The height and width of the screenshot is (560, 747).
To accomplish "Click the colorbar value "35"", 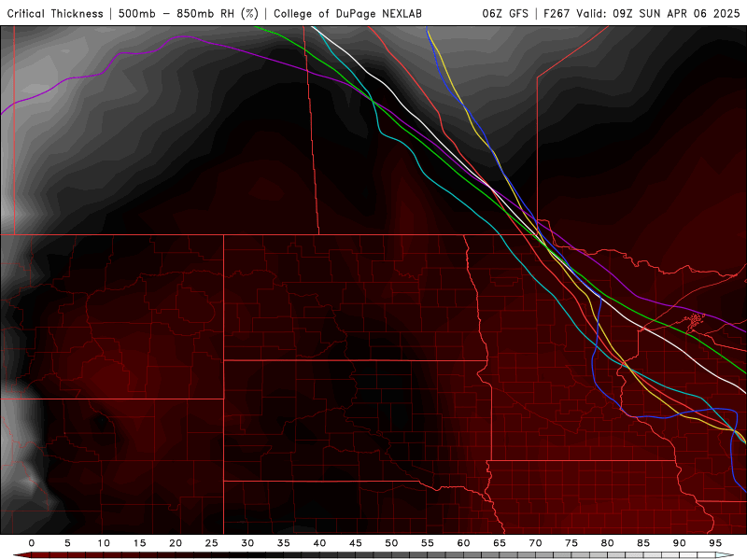I will click(x=284, y=543).
